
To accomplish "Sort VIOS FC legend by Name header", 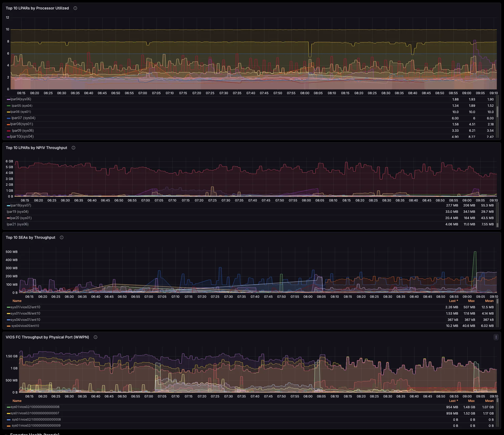I will [x=17, y=401].
